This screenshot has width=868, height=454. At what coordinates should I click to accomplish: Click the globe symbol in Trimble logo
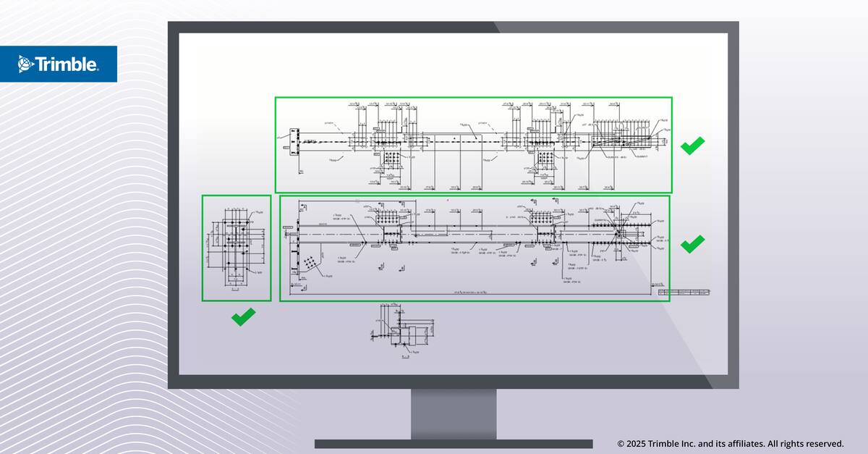25,64
